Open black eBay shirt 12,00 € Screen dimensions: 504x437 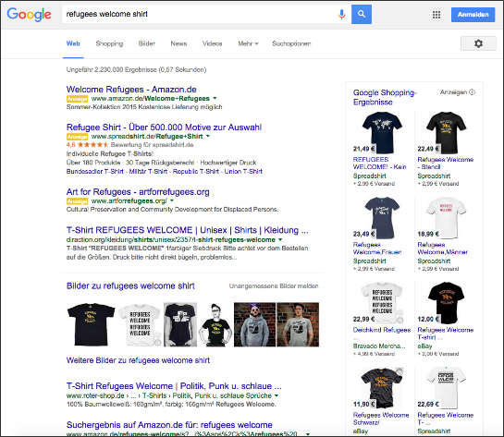(x=446, y=302)
